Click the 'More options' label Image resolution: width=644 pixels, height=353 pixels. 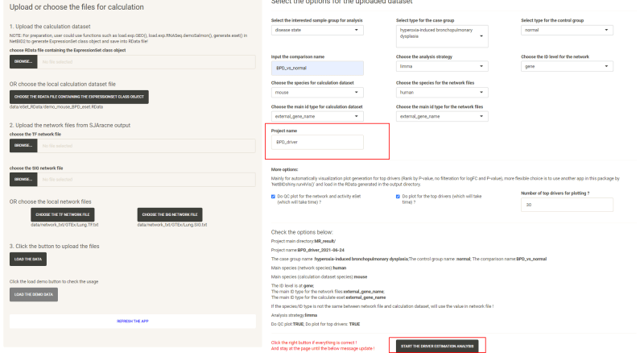[284, 169]
